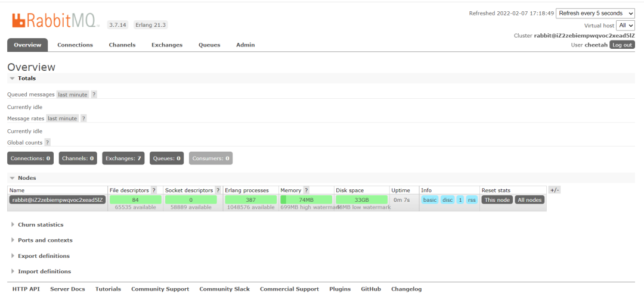The image size is (644, 306).
Task: Click the disc info tag
Action: coord(448,200)
